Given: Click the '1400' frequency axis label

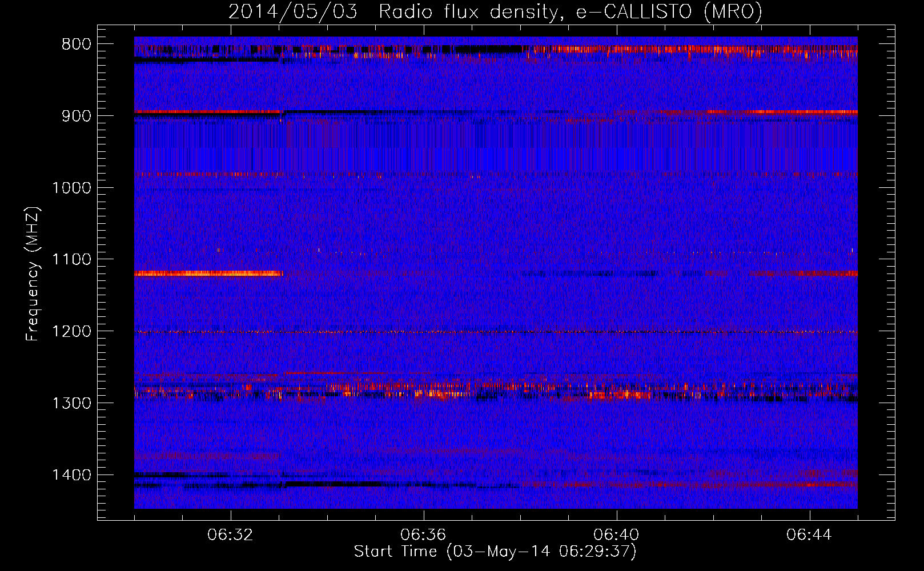Looking at the screenshot, I should coord(71,475).
